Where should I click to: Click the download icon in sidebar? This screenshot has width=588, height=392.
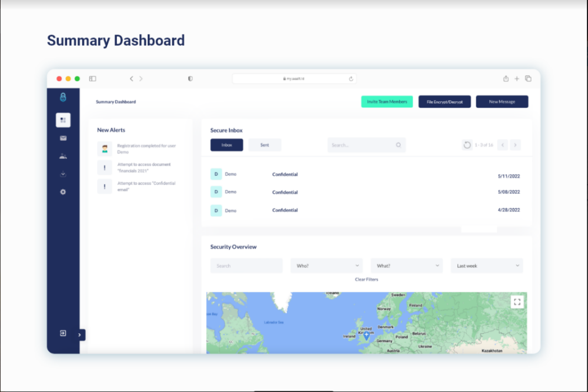(x=63, y=174)
